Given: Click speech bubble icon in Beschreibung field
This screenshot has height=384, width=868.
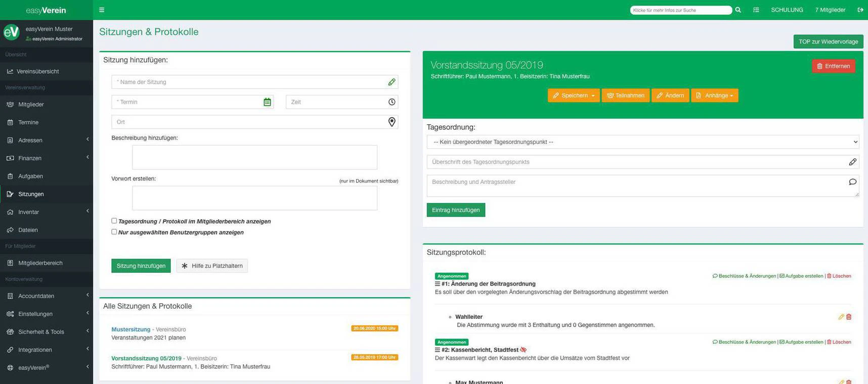Looking at the screenshot, I should pyautogui.click(x=852, y=182).
